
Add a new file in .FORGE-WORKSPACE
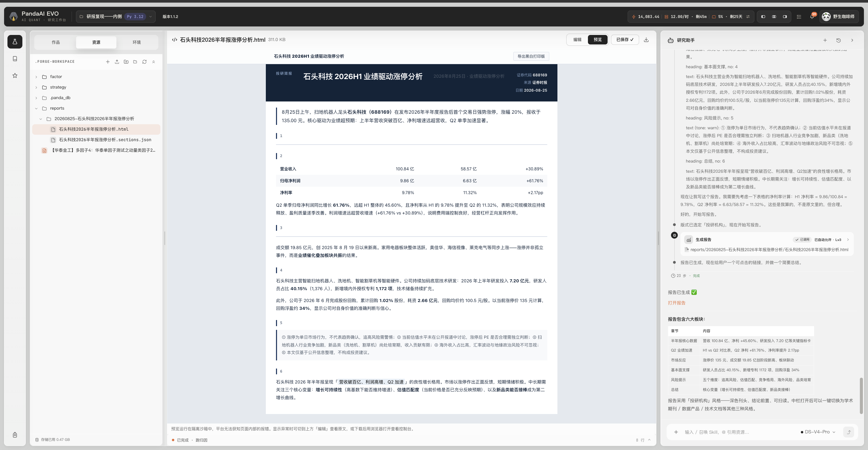108,62
